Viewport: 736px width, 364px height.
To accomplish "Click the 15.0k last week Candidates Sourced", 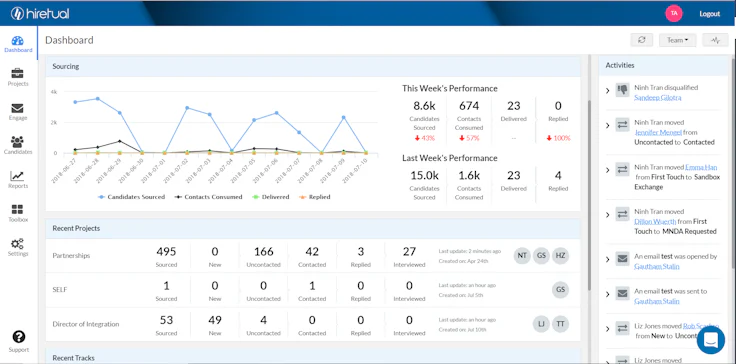I will point(424,176).
